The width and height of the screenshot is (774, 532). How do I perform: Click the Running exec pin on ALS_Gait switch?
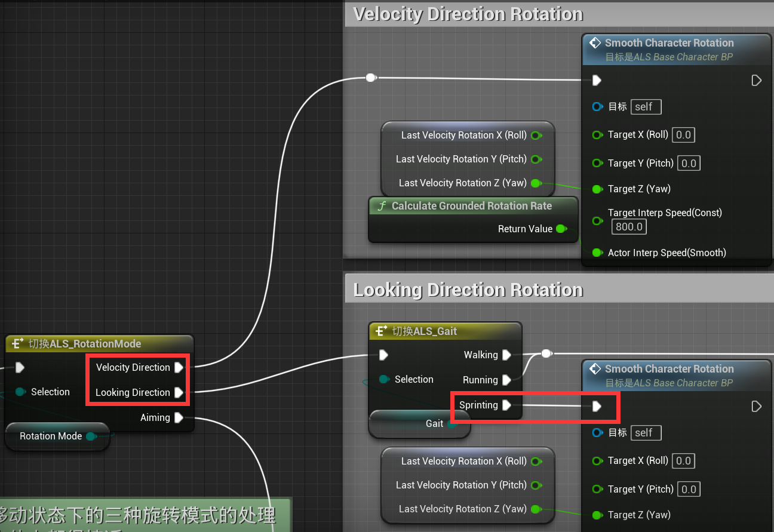506,380
